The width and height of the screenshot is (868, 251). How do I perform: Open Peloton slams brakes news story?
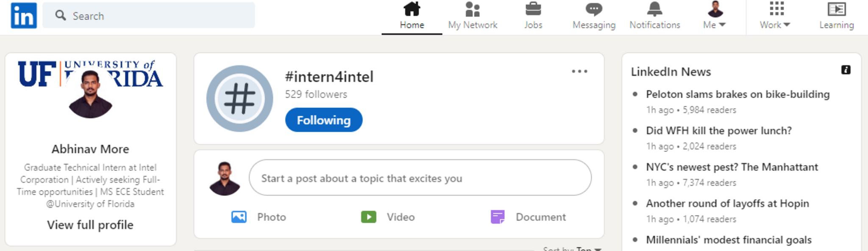click(737, 94)
